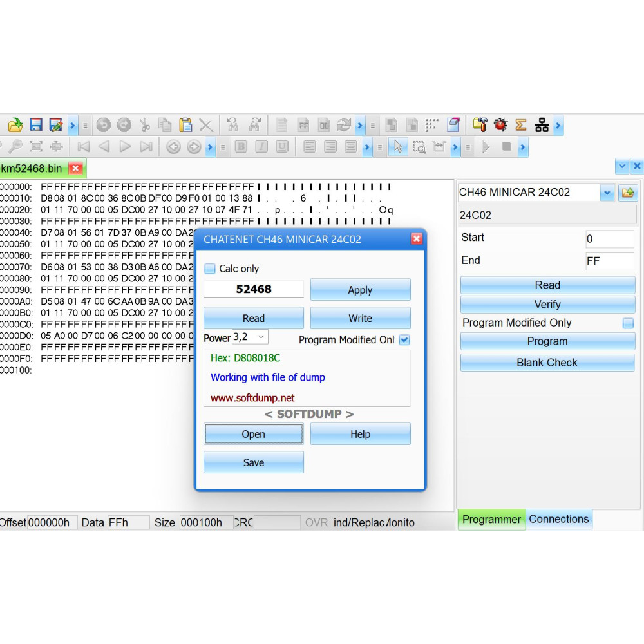
Task: Click the network structure icon
Action: click(542, 125)
